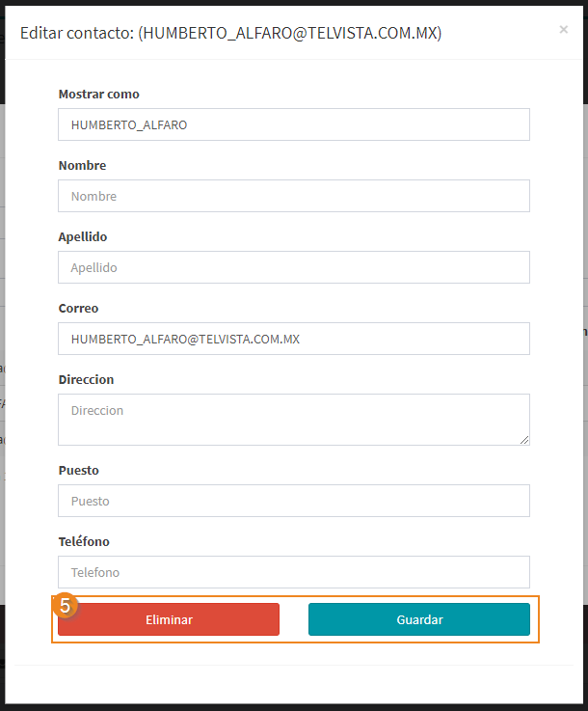Delete contact with the red Eliminar button
The image size is (588, 711).
point(169,619)
